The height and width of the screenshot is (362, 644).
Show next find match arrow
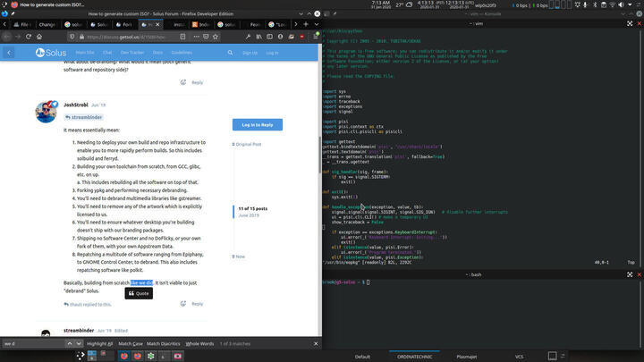[79, 343]
